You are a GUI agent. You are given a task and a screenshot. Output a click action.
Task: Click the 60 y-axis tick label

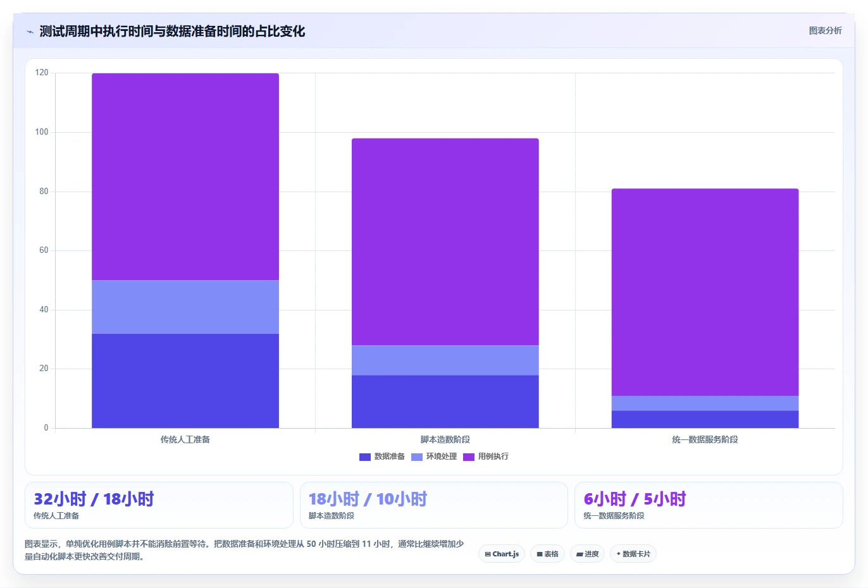point(44,250)
